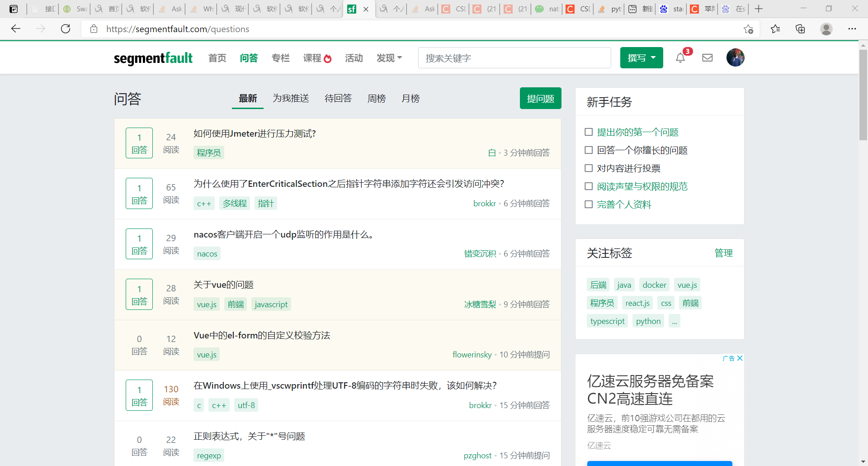Viewport: 868px width, 466px height.
Task: Open question Vue中的el-form的自定义校验方法
Action: [x=262, y=335]
